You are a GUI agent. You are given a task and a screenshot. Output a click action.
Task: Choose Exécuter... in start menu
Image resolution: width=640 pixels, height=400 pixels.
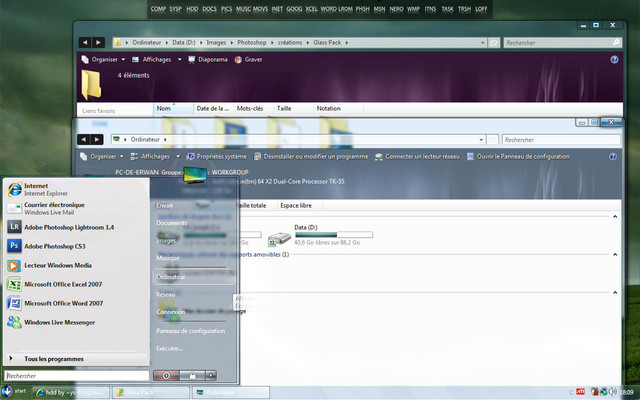pos(169,349)
